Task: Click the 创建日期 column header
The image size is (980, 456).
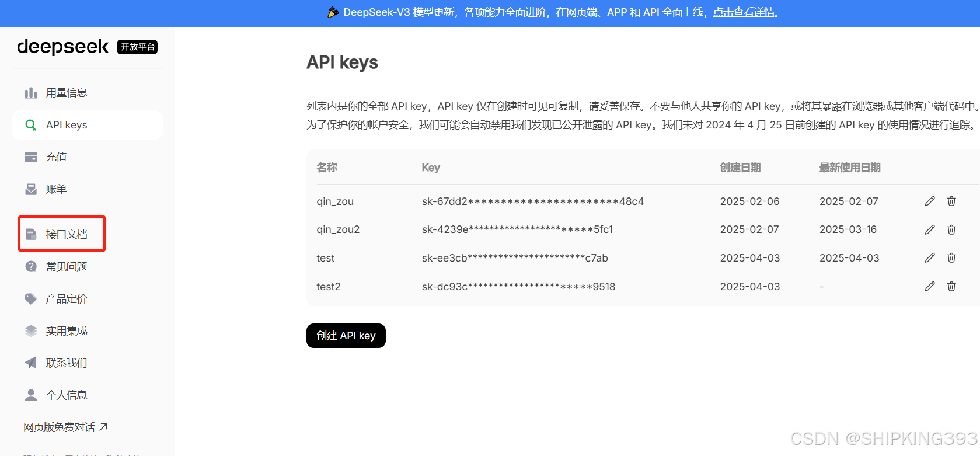Action: tap(740, 168)
